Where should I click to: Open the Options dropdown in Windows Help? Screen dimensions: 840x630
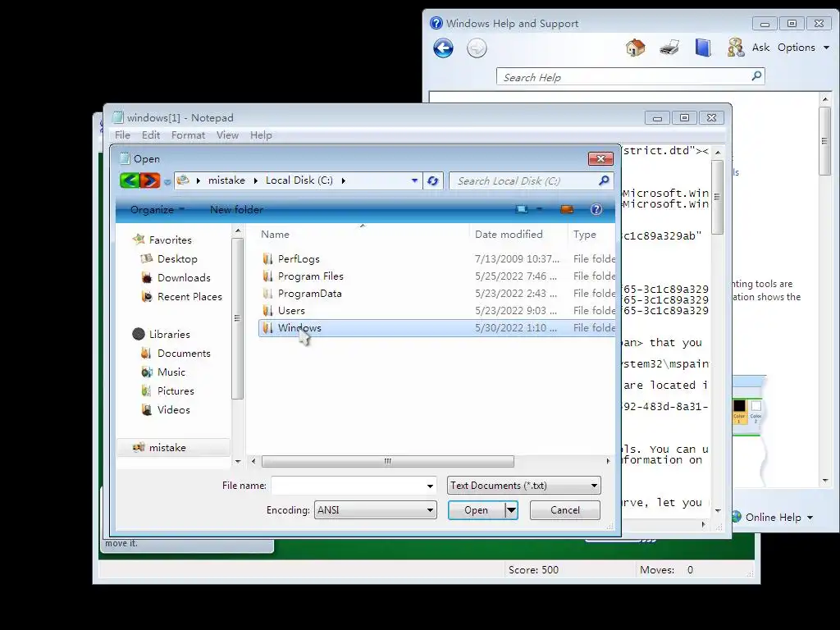[804, 48]
